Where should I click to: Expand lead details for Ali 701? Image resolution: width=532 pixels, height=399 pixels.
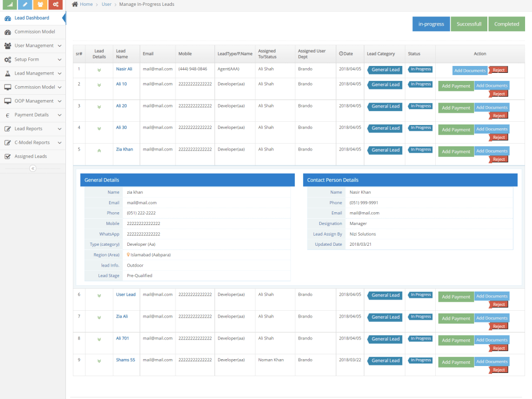click(99, 339)
